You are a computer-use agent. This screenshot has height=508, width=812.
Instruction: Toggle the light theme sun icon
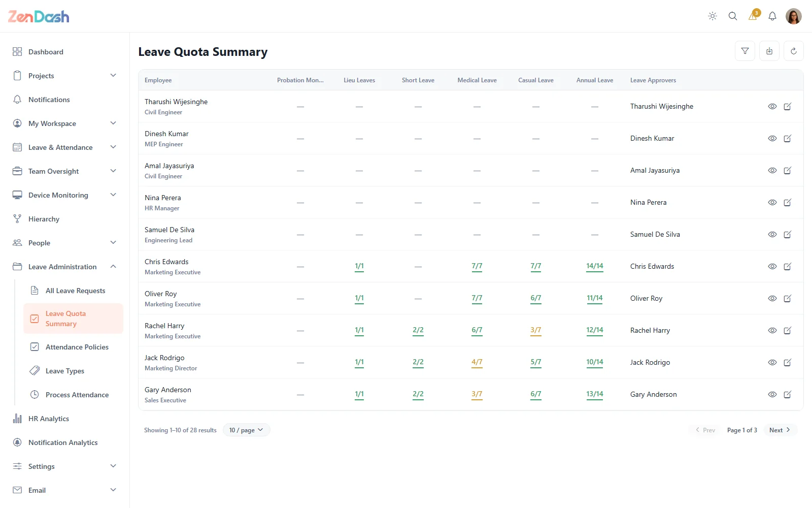(x=713, y=16)
